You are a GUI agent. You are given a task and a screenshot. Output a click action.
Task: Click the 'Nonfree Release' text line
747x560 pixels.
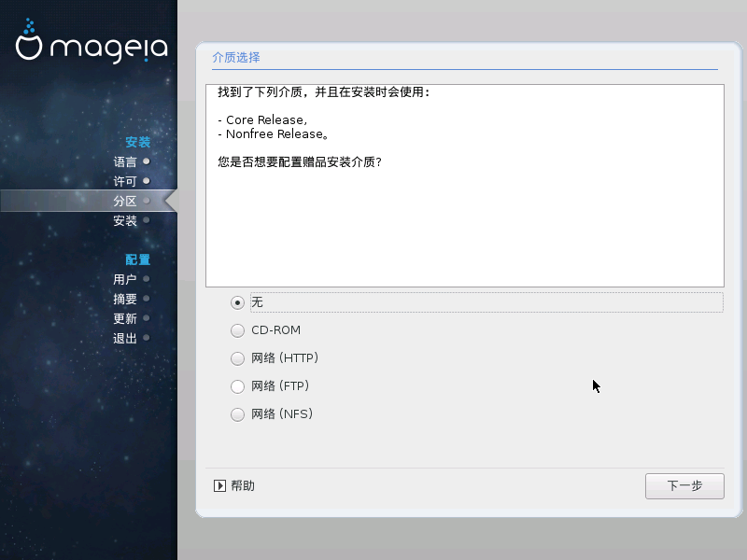[x=273, y=134]
